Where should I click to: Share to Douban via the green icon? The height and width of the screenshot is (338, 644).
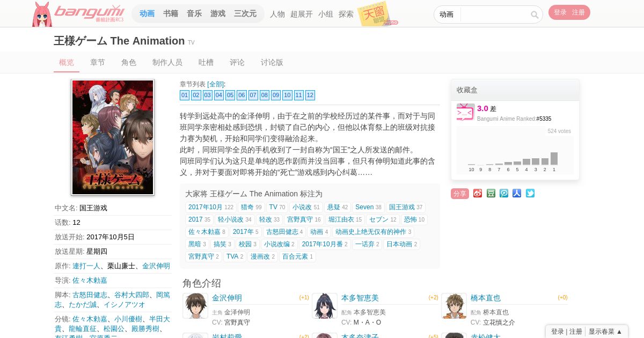[x=491, y=193]
